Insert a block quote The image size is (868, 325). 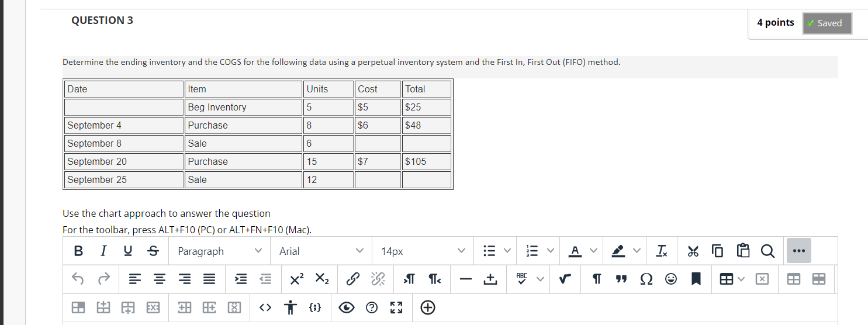coord(621,279)
